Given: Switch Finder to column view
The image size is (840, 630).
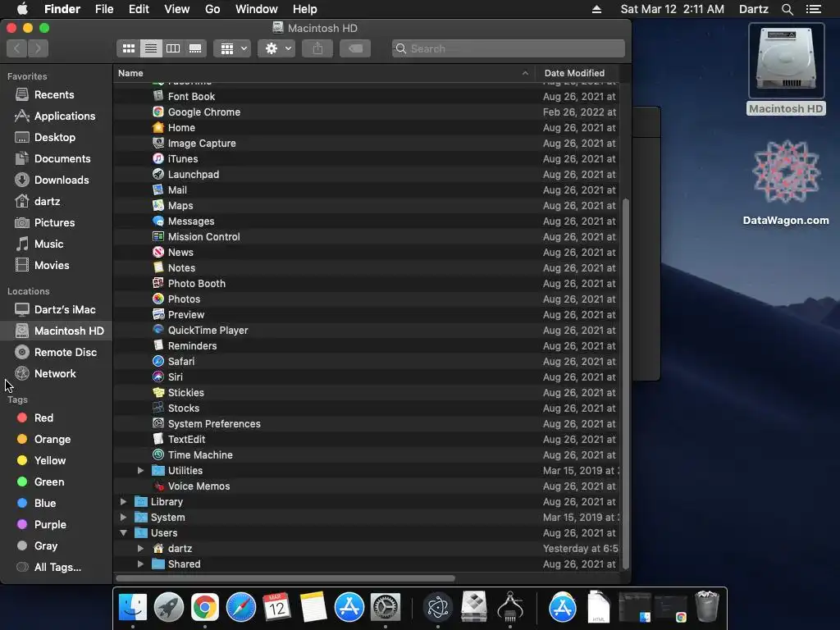Looking at the screenshot, I should pos(173,48).
